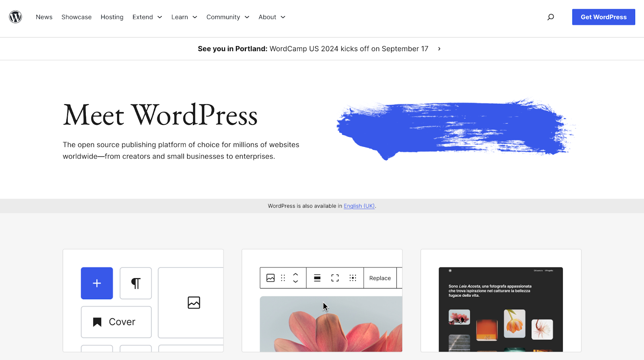Click the 'The open source publishing platform' paragraph
The width and height of the screenshot is (644, 360).
tap(181, 150)
